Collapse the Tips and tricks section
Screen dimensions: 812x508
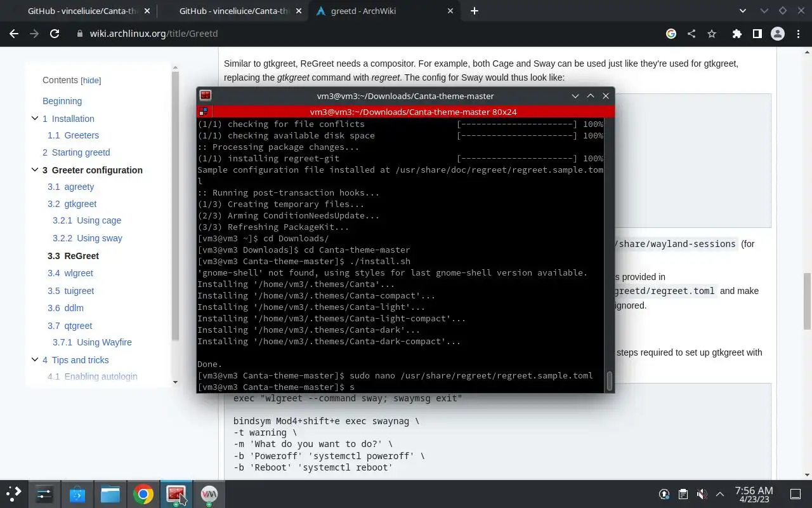click(35, 359)
